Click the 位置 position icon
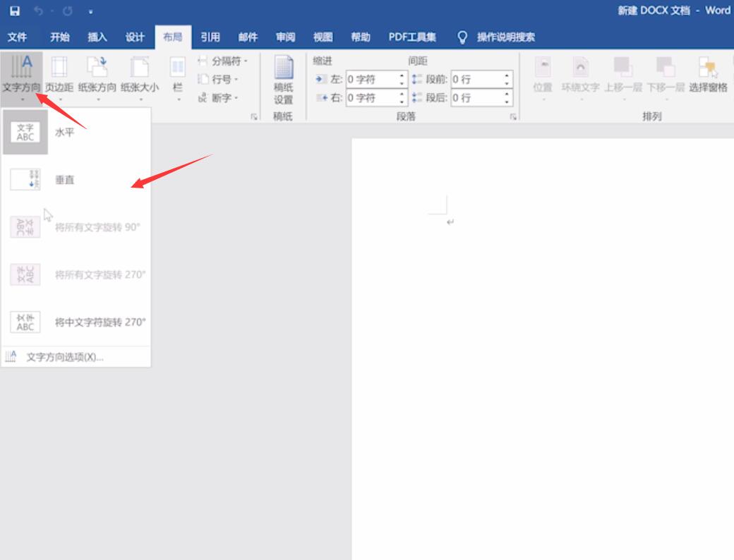This screenshot has height=560, width=734. pos(543,67)
